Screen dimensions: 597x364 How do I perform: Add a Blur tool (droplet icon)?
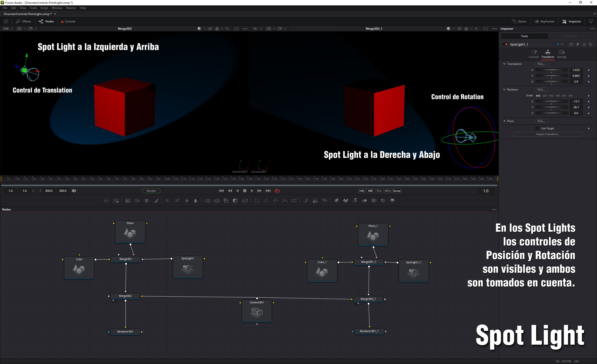click(x=195, y=201)
